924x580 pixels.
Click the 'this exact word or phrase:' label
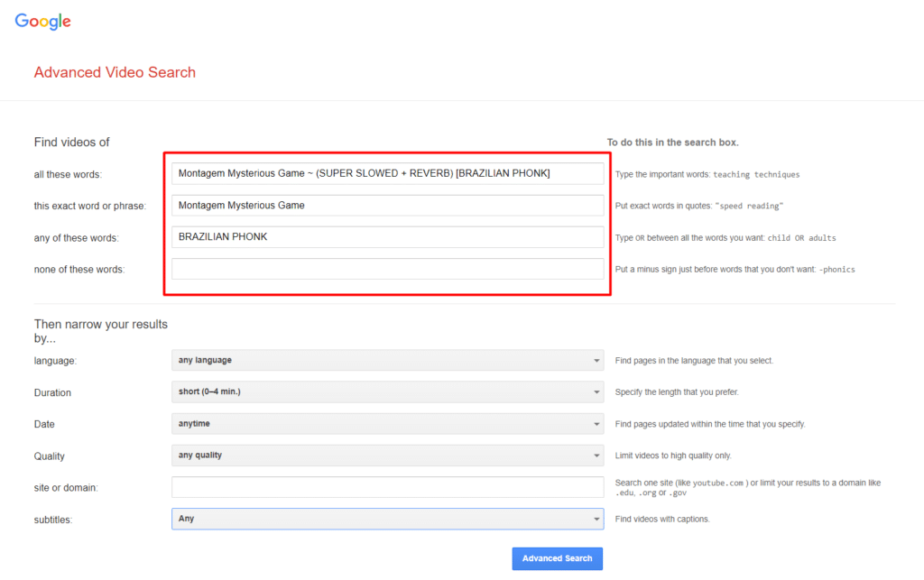click(90, 206)
